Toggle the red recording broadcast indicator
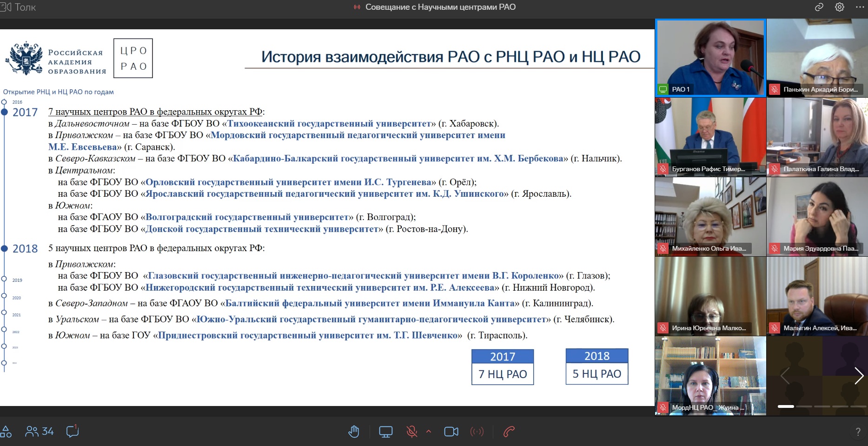Image resolution: width=868 pixels, height=446 pixels. [477, 432]
